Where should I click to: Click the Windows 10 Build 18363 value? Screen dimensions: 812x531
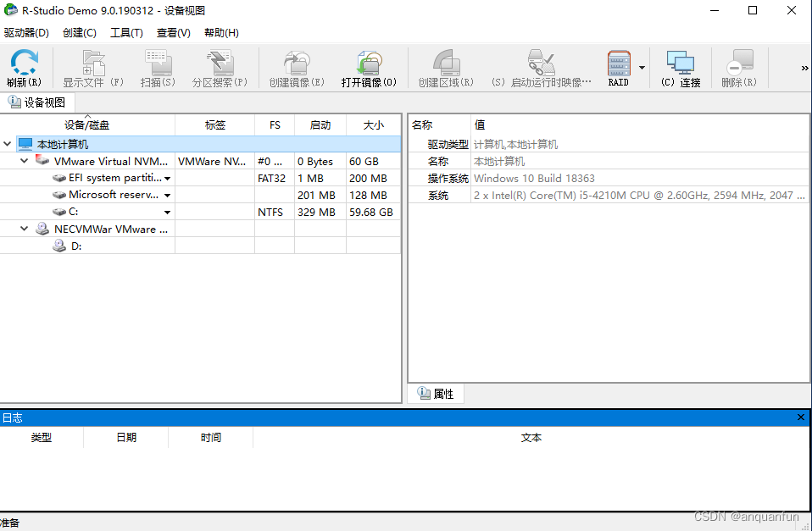[535, 178]
